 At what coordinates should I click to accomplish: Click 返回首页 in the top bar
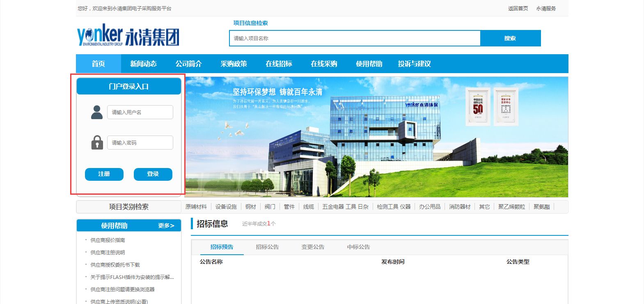coord(518,8)
